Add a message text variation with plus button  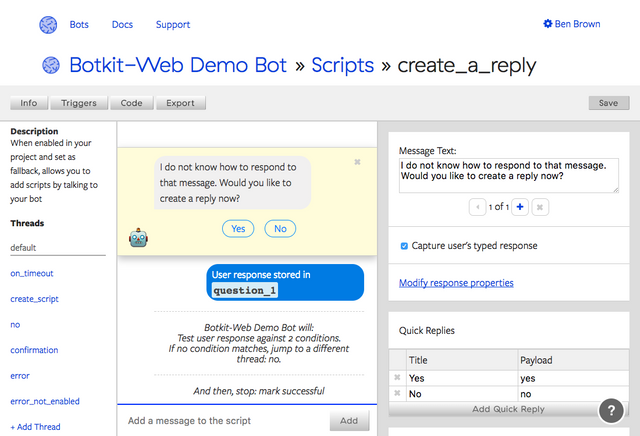(520, 207)
